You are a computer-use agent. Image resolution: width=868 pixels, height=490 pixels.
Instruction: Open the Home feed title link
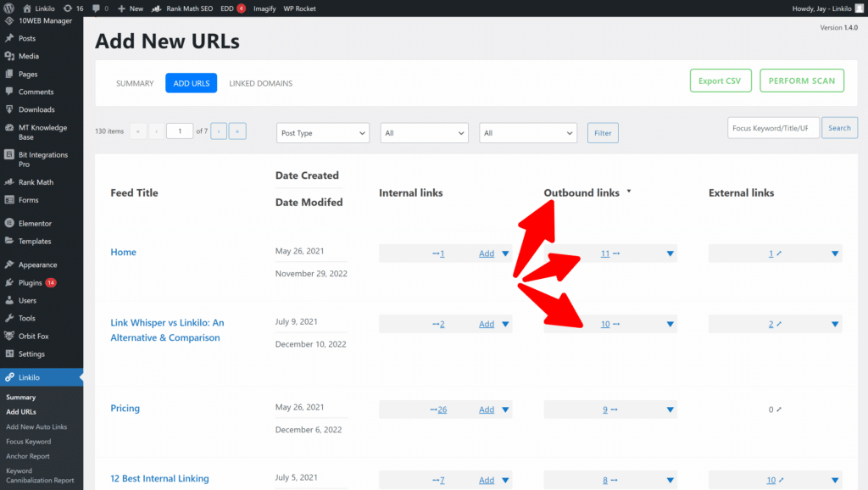[123, 252]
